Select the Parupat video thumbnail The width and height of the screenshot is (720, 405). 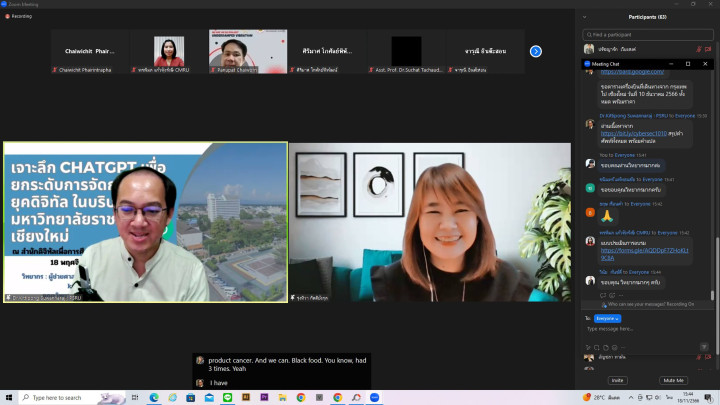point(248,51)
